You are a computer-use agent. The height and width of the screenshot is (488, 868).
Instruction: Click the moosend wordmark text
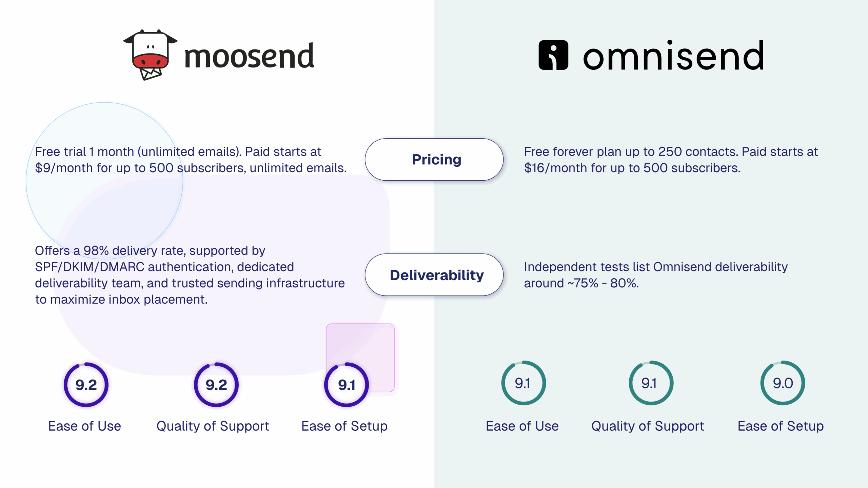[250, 56]
